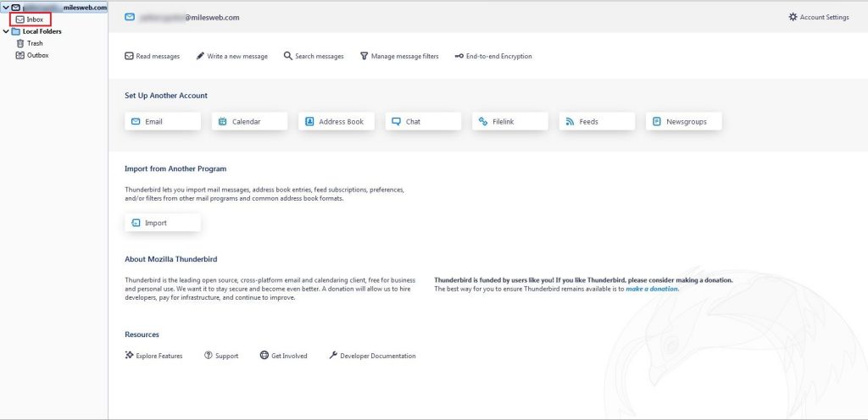Image resolution: width=868 pixels, height=420 pixels.
Task: Select the Local Folders entry
Action: 42,31
